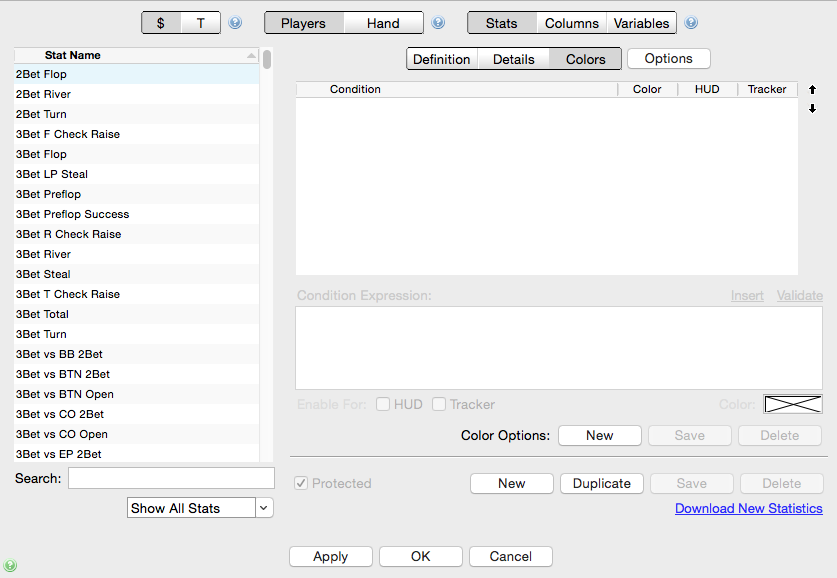This screenshot has width=837, height=578.
Task: Select the 2Bet Flop stat
Action: tap(137, 74)
